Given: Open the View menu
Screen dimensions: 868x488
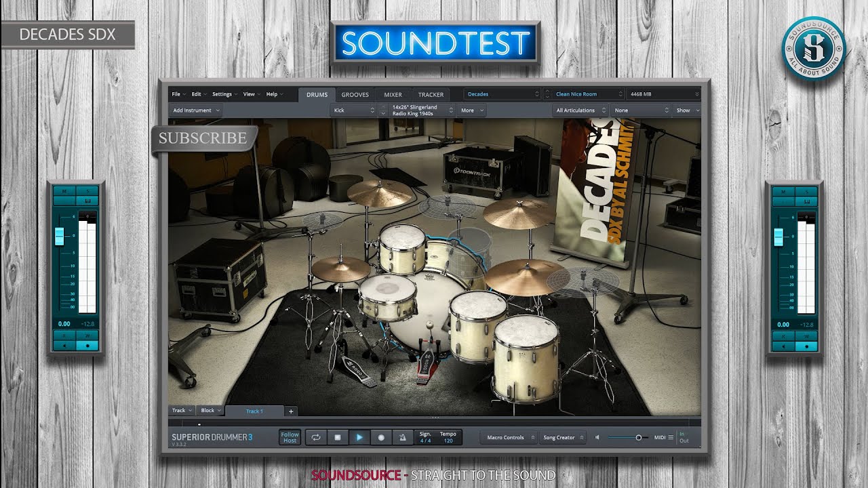Looking at the screenshot, I should click(x=251, y=94).
